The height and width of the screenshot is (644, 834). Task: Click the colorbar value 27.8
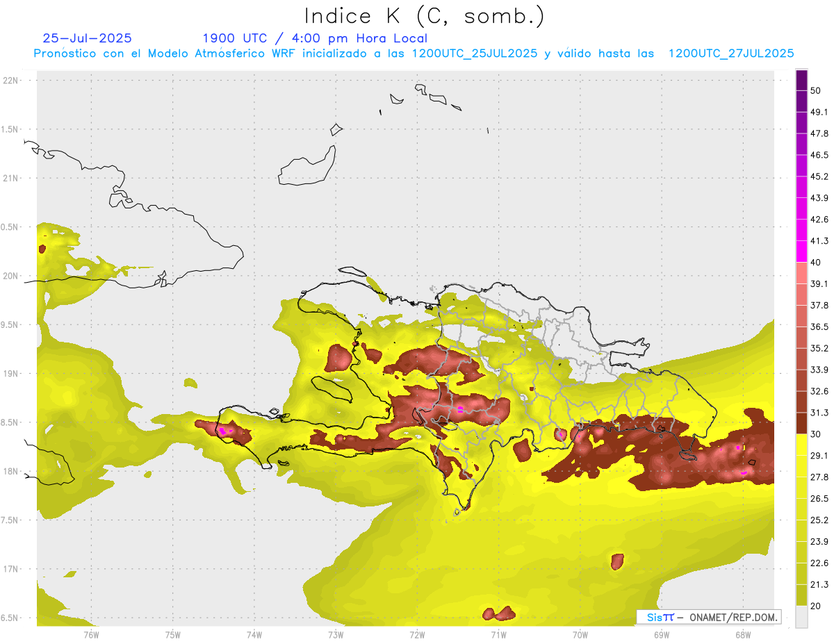coord(819,477)
